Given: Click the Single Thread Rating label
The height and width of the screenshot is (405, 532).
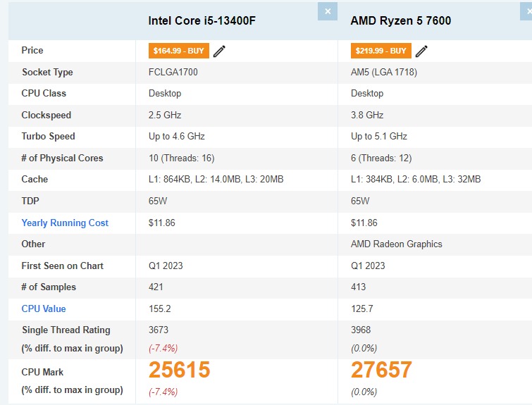Looking at the screenshot, I should 66,330.
